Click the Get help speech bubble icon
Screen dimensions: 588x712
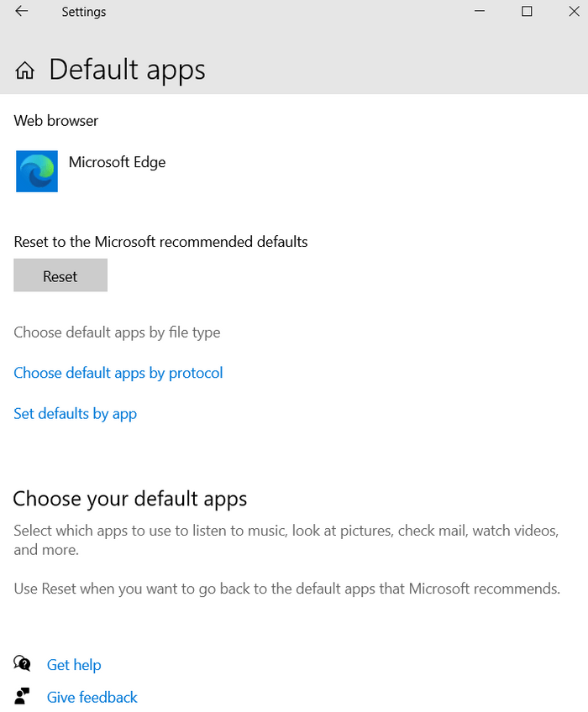tap(20, 664)
